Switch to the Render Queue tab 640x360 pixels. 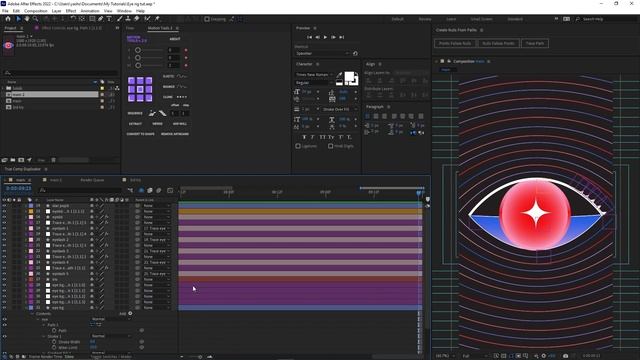tap(92, 180)
